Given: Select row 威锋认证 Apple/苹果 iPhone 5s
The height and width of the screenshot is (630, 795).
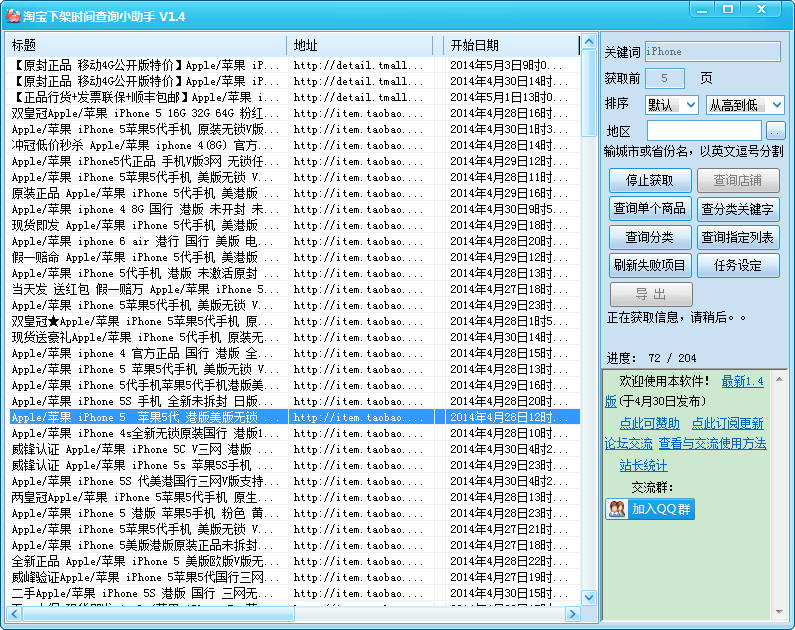Looking at the screenshot, I should point(295,465).
